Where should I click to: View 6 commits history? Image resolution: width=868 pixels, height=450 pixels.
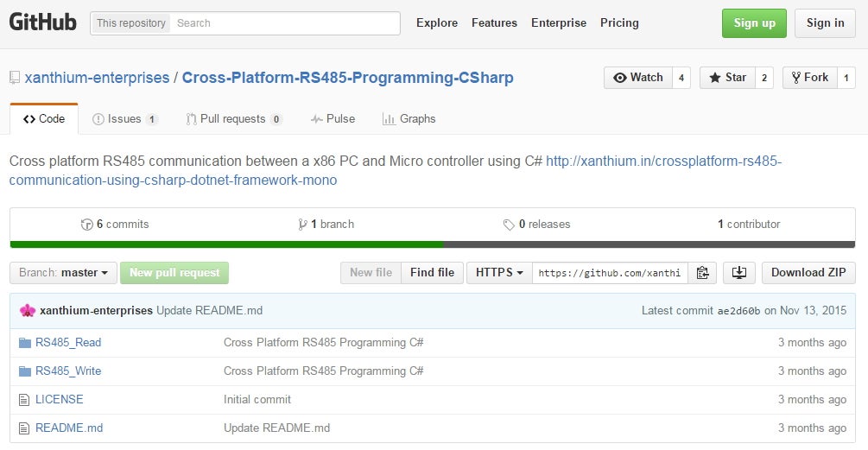(x=115, y=225)
